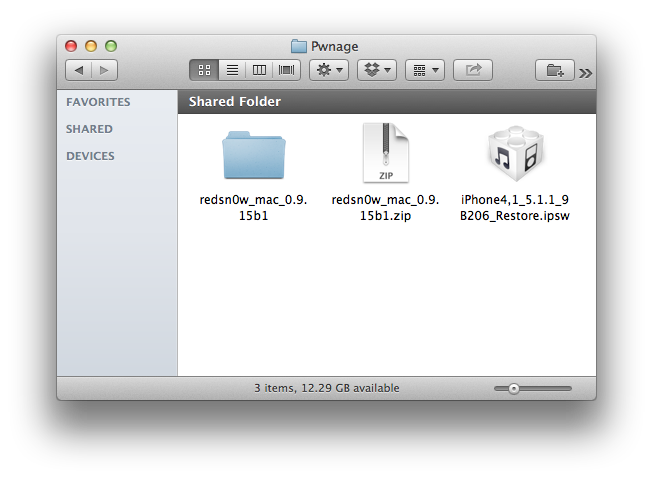Screen dimensions: 653x479
Task: Click the iPhone4,1_5.1.1_9B206_Restore.ipsw file name
Action: click(x=515, y=207)
